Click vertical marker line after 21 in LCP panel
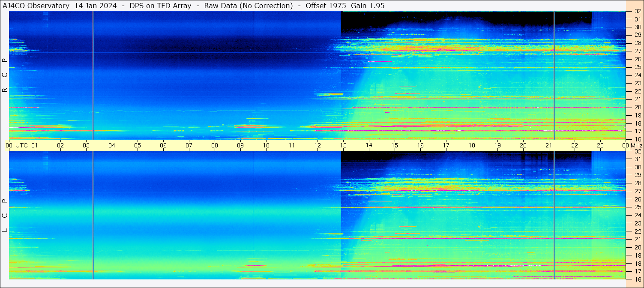This screenshot has width=644, height=288. tap(554, 215)
